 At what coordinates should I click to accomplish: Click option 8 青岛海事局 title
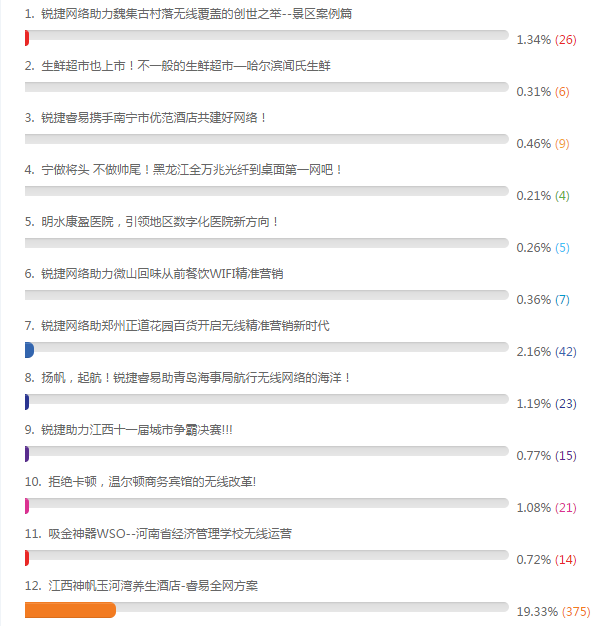[187, 378]
